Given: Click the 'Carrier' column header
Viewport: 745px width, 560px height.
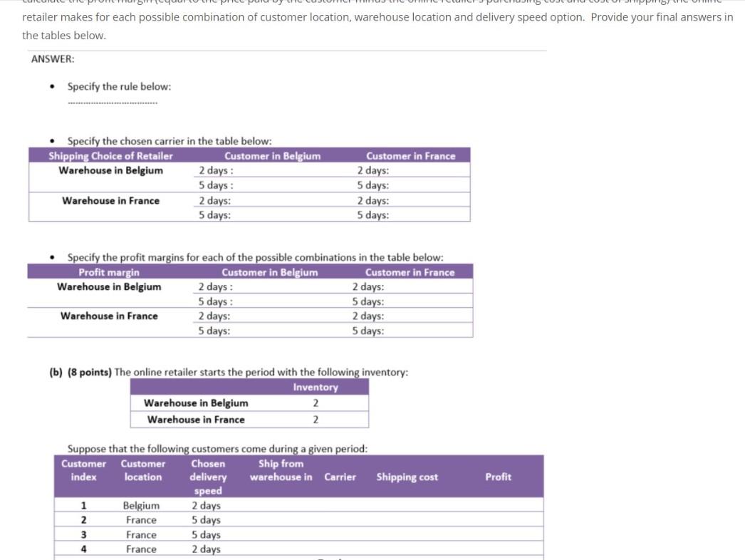Looking at the screenshot, I should [x=340, y=477].
